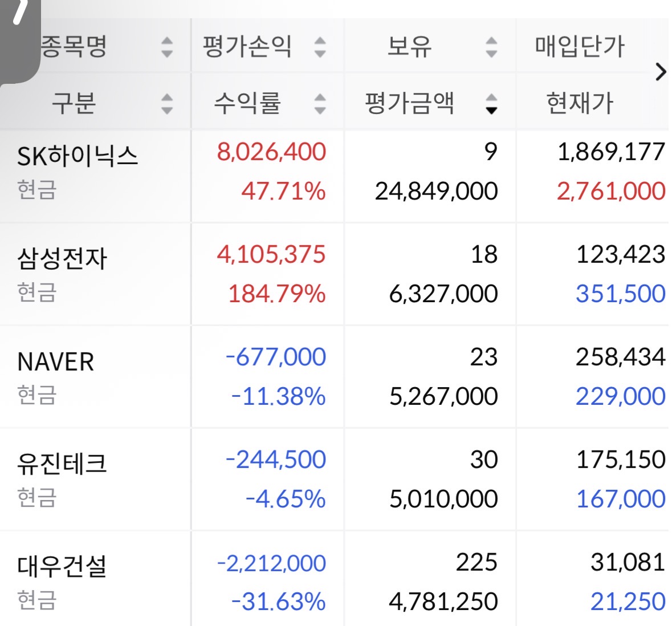Tap 삼성전자 return rate 184.79%
The height and width of the screenshot is (626, 672).
277,294
